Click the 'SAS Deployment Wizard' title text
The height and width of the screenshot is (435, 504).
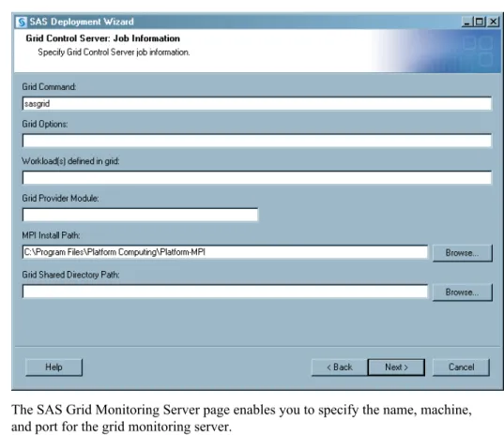tap(82, 22)
